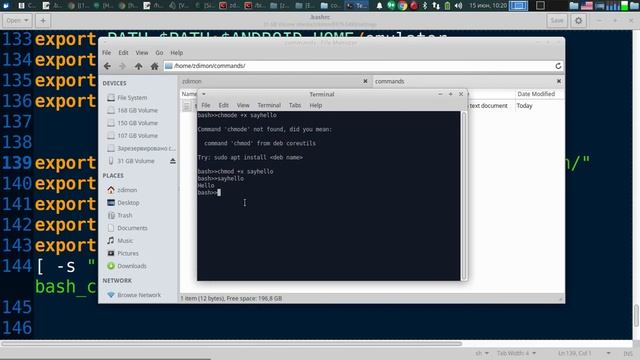Click the clock showing 10:20
The width and height of the screenshot is (640, 360).
click(x=488, y=5)
